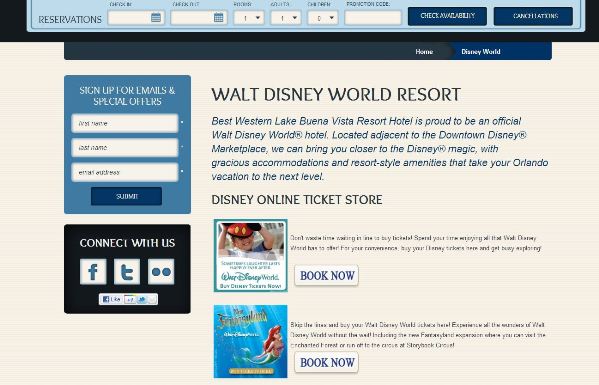Focus the email address field
Viewport: 599px width, 385px height.
click(x=125, y=172)
